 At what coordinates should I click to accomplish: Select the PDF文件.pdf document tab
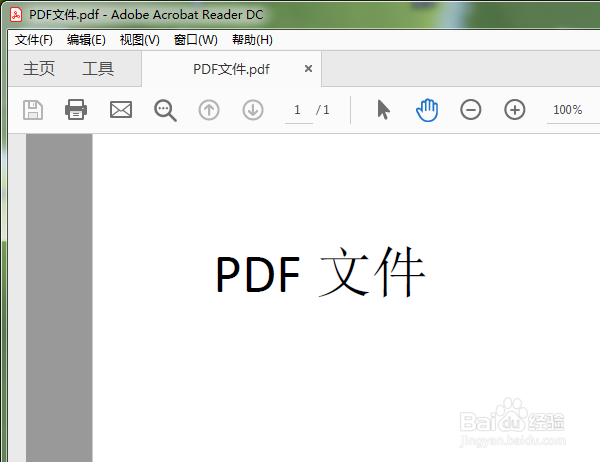tap(231, 69)
